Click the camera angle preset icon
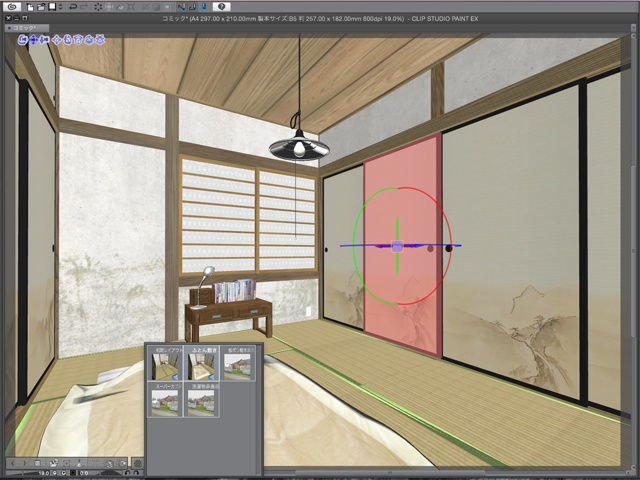The height and width of the screenshot is (480, 640). 53,463
